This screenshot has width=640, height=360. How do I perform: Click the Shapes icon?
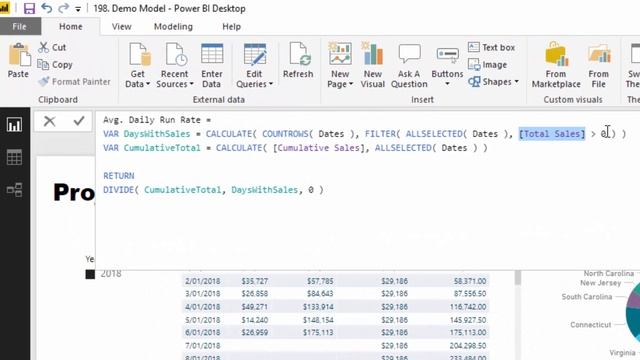[474, 82]
